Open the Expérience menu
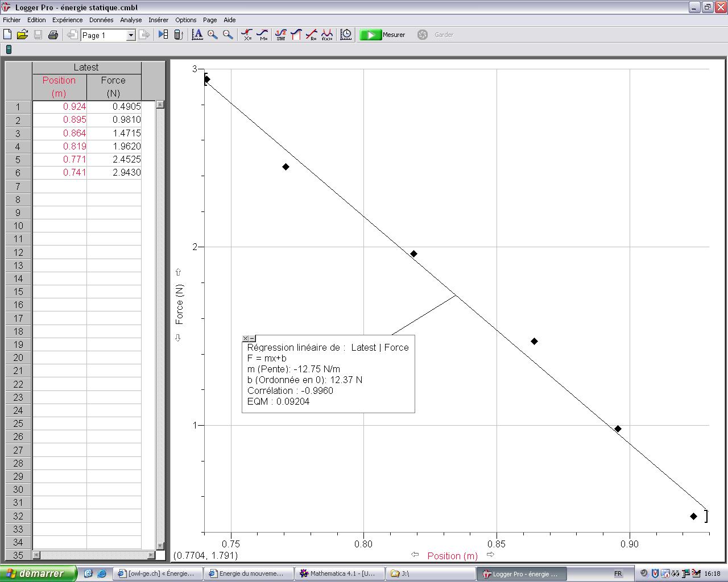Viewport: 728px width, 582px height. click(67, 20)
